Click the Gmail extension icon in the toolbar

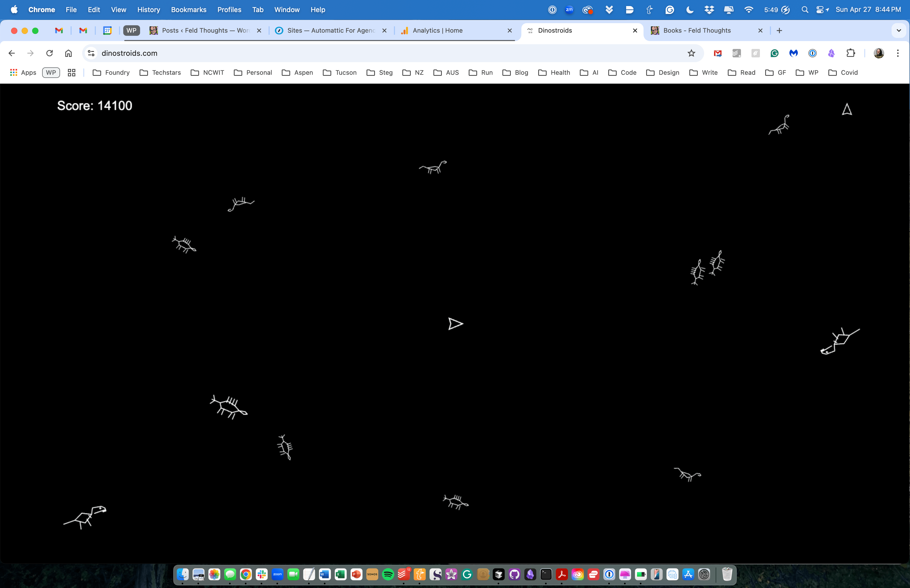(718, 53)
